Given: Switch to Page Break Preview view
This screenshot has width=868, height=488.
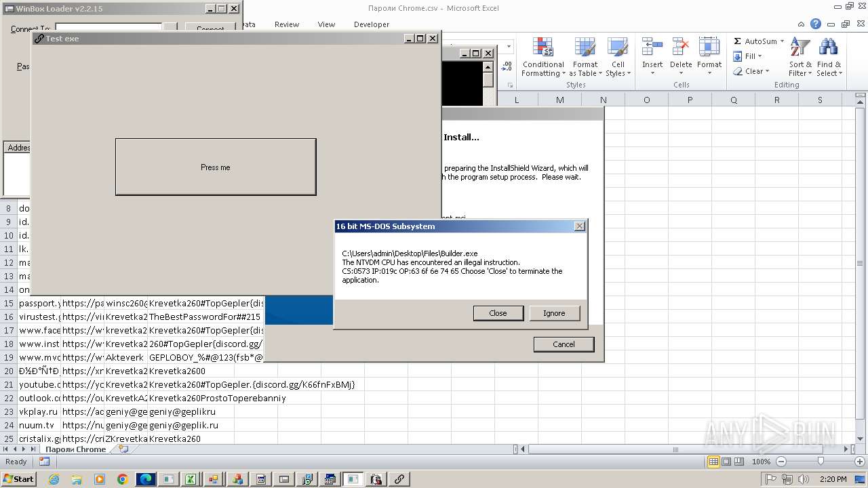Looking at the screenshot, I should pos(740,462).
